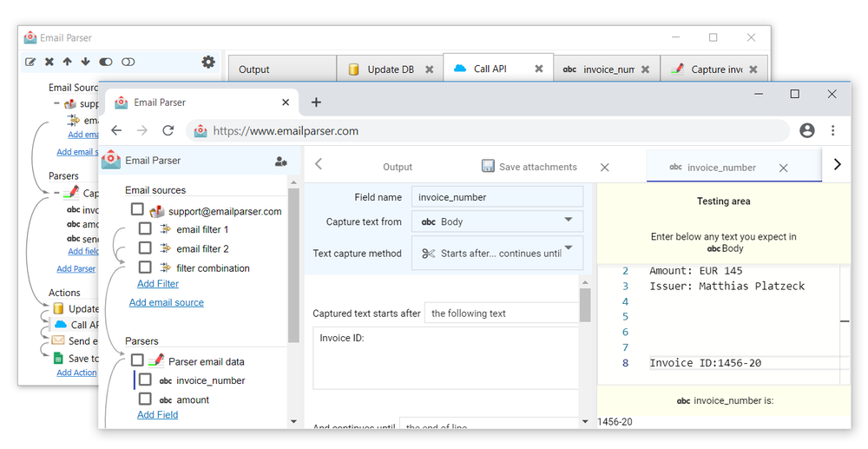Select email filter 1 tree item
868x449 pixels.
(202, 229)
